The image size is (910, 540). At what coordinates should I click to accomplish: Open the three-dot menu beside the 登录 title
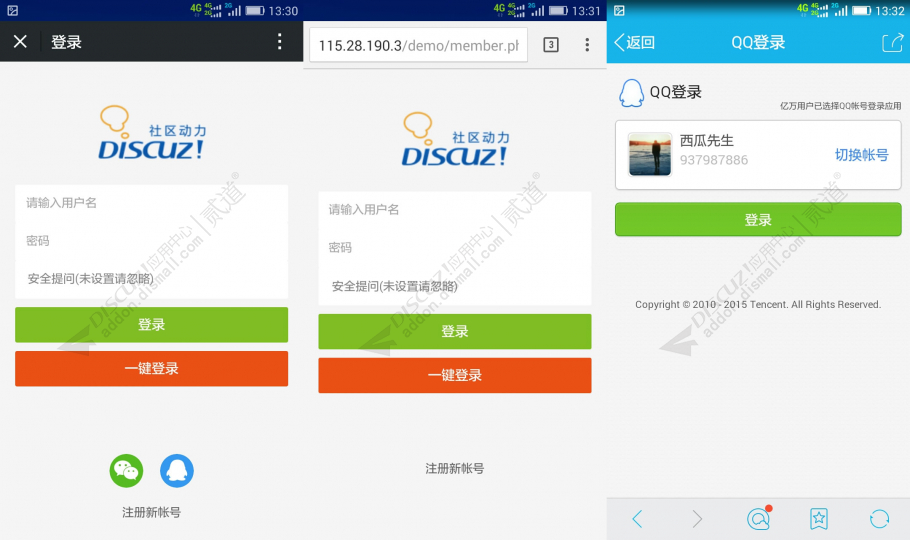point(280,42)
